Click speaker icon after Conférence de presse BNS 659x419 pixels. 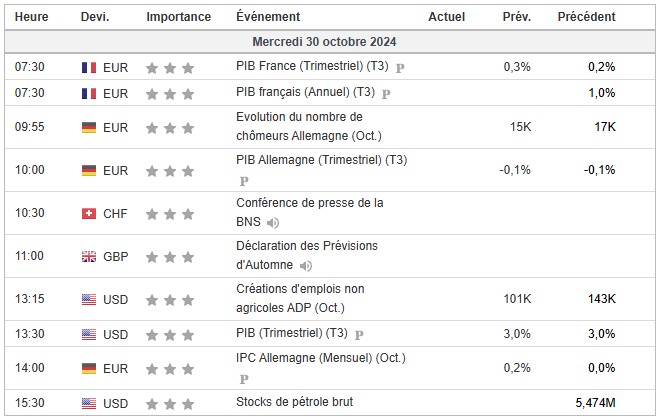[x=274, y=222]
